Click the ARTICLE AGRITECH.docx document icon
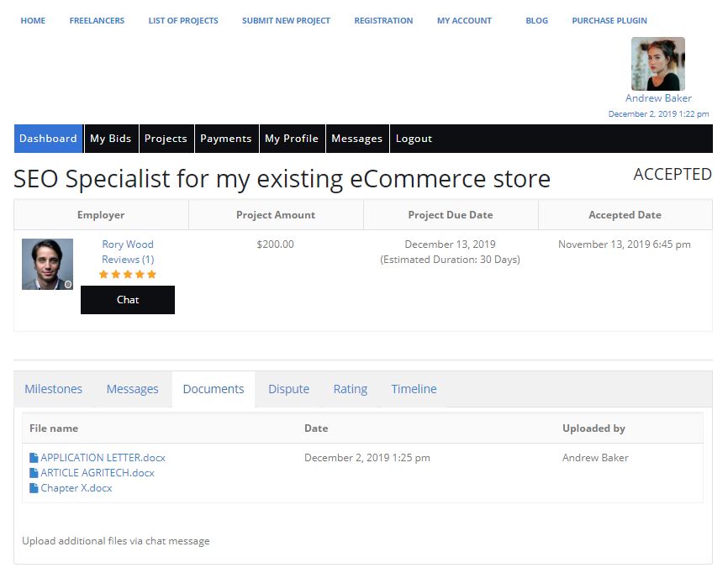Screen dimensions: 728x573 pyautogui.click(x=34, y=473)
